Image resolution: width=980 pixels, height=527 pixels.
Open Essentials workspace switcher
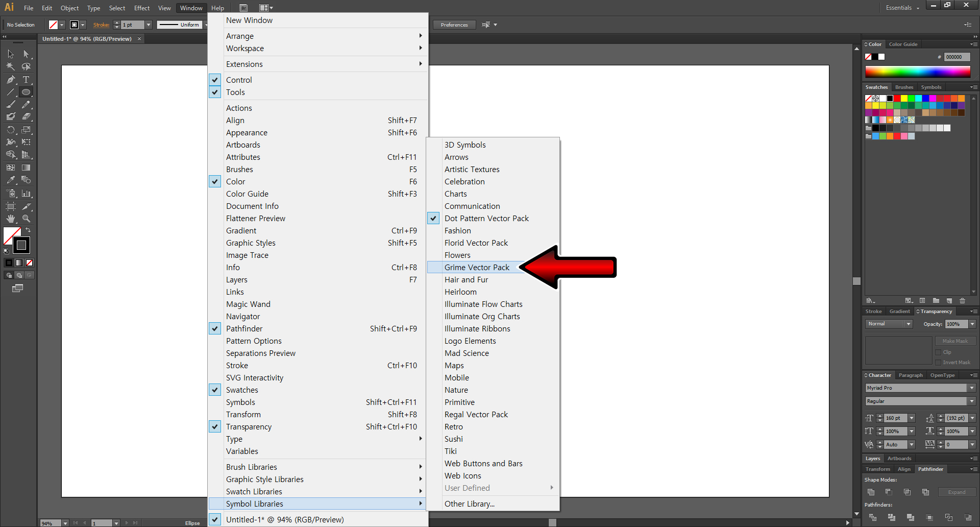902,8
